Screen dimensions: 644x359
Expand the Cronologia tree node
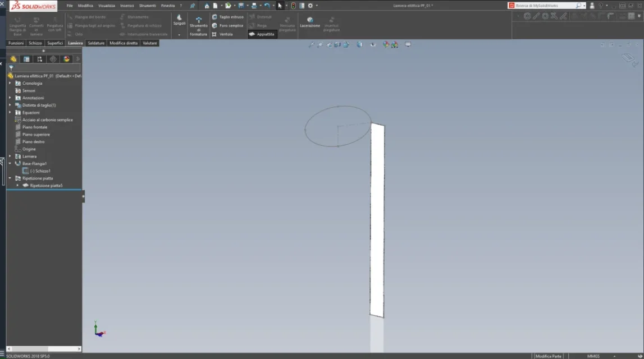[10, 83]
